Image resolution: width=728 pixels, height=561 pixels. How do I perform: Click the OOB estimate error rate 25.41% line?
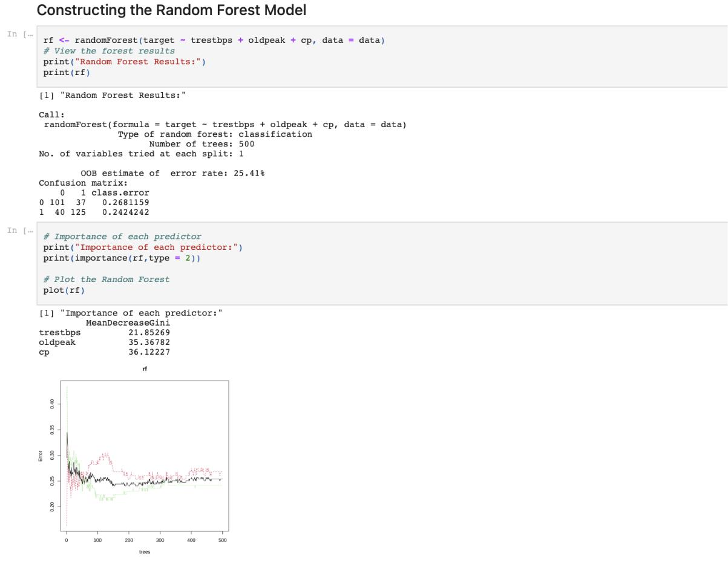(172, 173)
